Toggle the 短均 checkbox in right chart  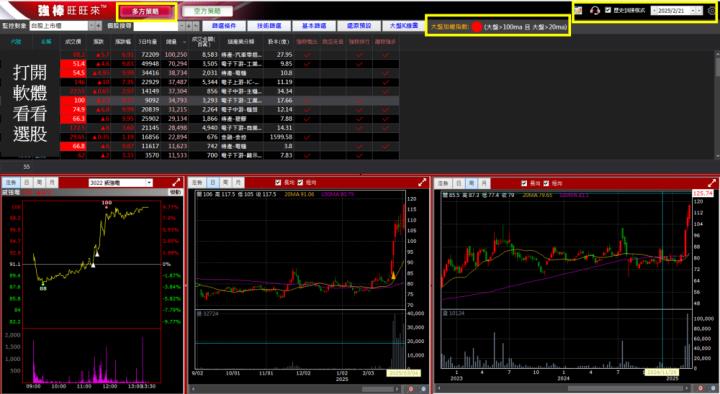(546, 183)
